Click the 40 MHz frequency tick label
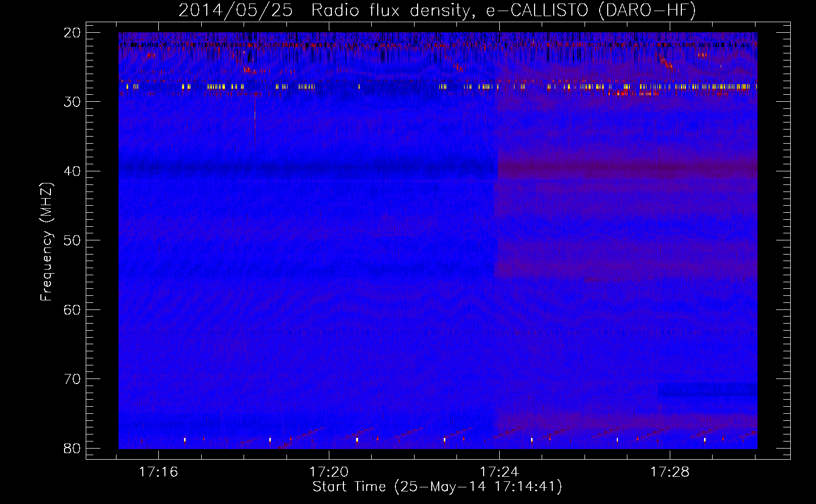816x504 pixels. click(x=73, y=171)
